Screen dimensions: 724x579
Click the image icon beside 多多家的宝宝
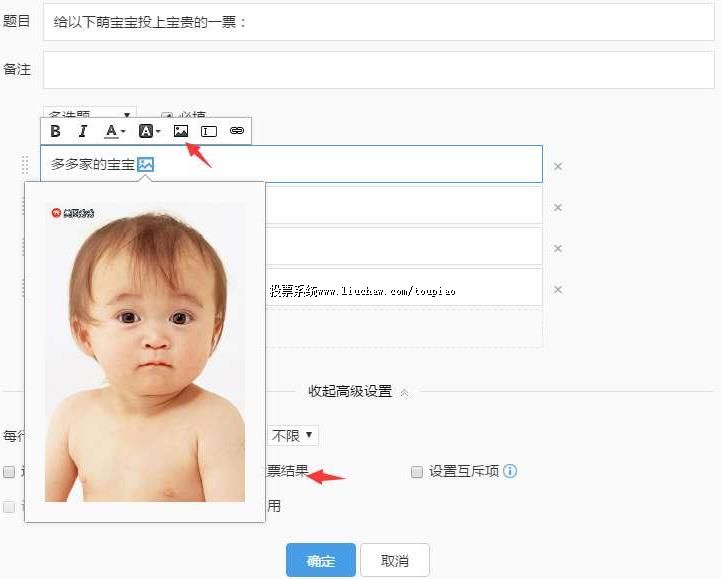(146, 164)
